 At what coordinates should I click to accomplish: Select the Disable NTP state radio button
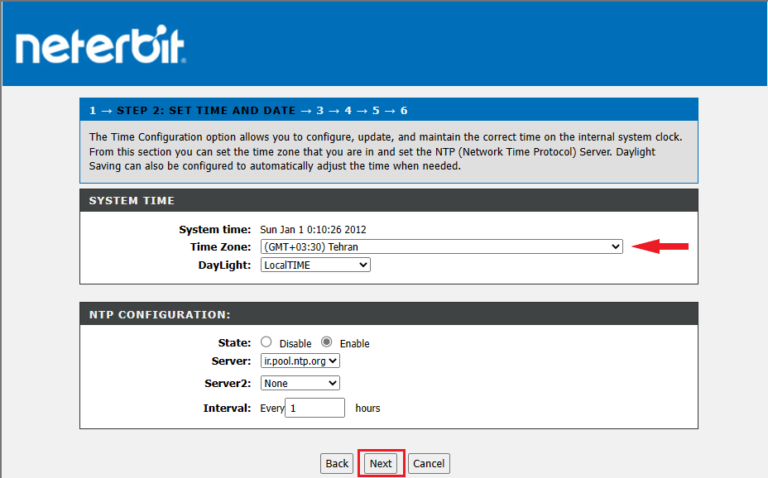[x=266, y=342]
